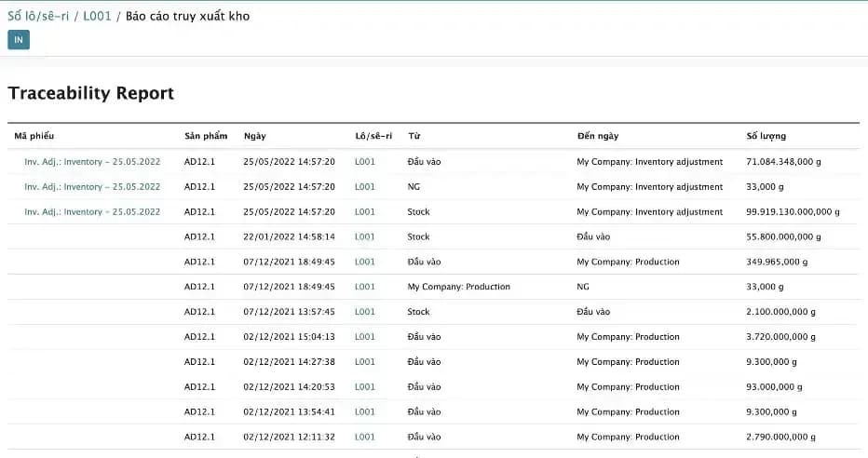Click 'Báo cáo truy xuất kho' breadcrumb text

(x=187, y=16)
